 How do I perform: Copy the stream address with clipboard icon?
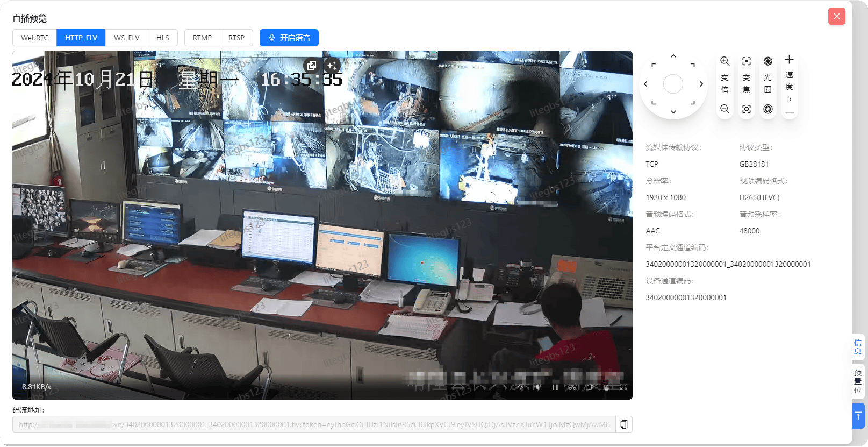[x=624, y=424]
